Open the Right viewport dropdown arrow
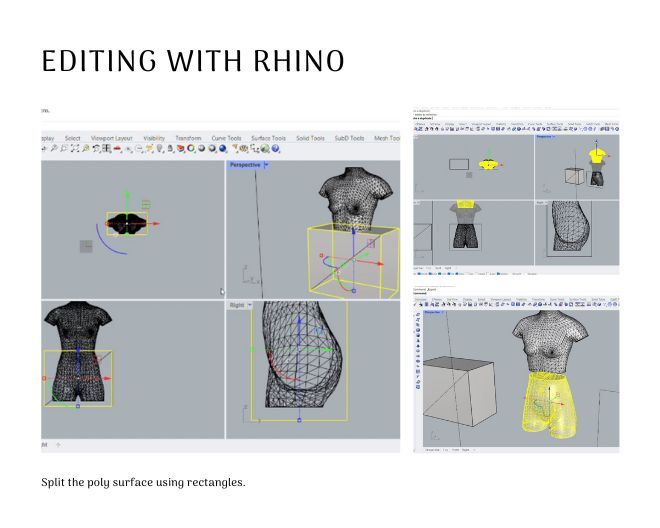Viewport: 660px width, 528px height. 250,305
